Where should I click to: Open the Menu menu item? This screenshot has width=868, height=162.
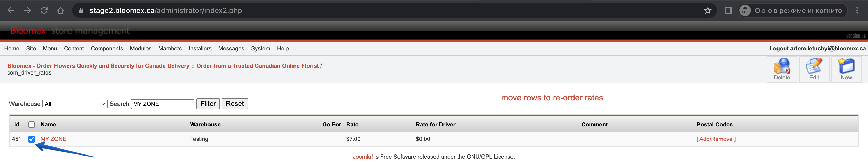tap(50, 48)
